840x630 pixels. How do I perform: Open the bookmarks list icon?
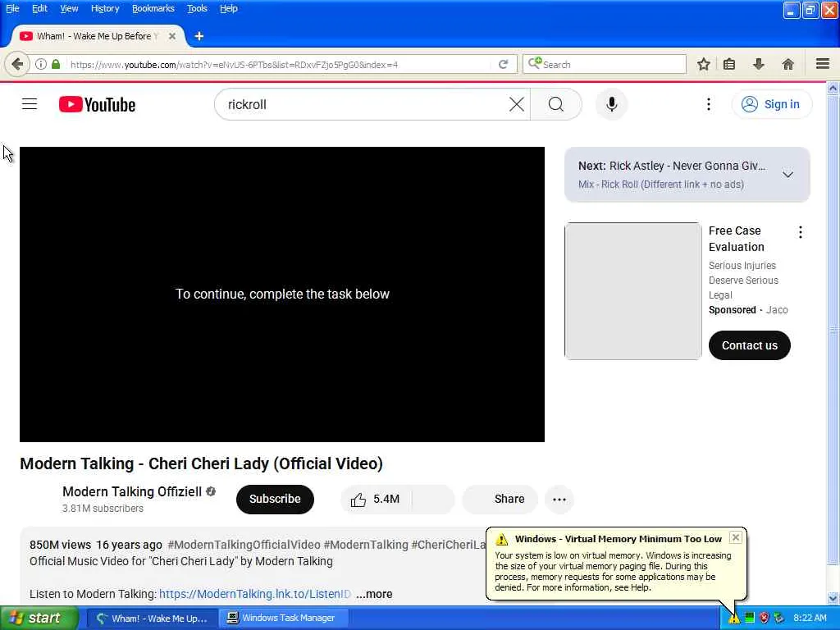point(729,64)
